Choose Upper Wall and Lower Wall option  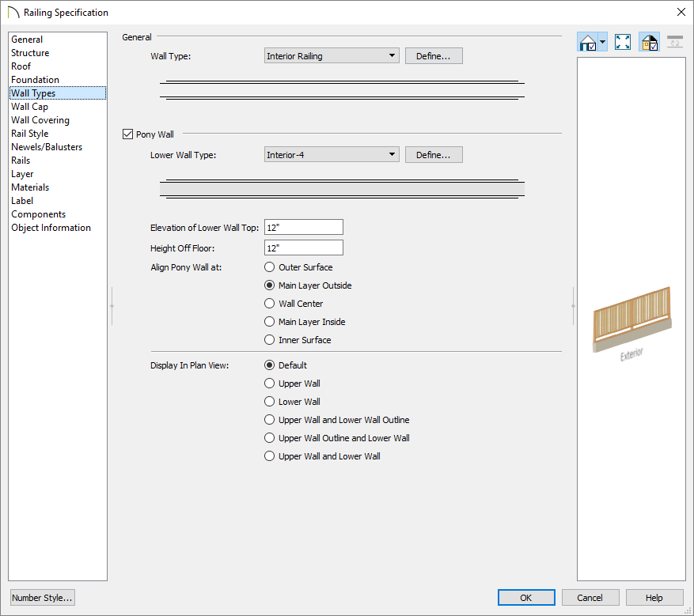click(x=270, y=455)
